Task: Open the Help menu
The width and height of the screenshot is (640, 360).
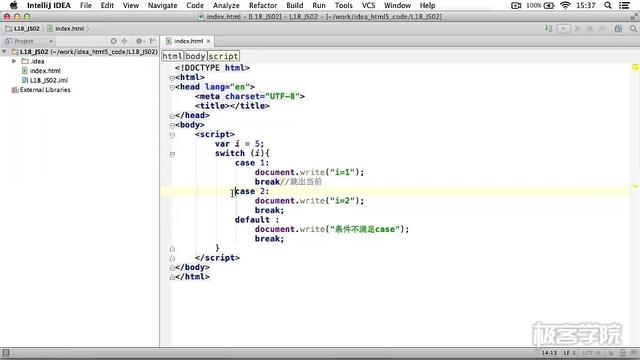Action: click(x=427, y=5)
